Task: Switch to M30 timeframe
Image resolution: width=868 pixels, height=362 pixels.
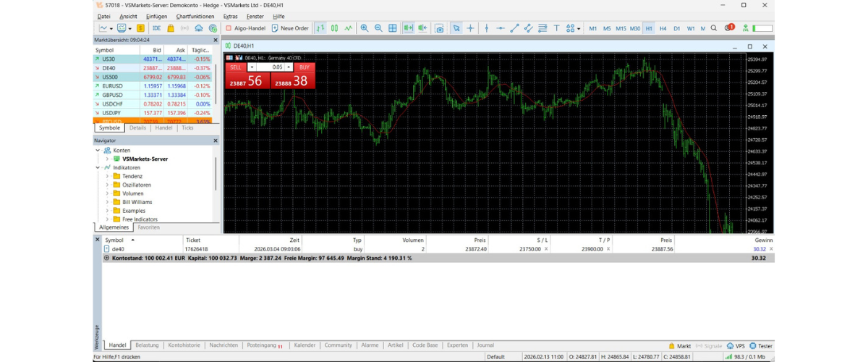Action: (x=635, y=28)
